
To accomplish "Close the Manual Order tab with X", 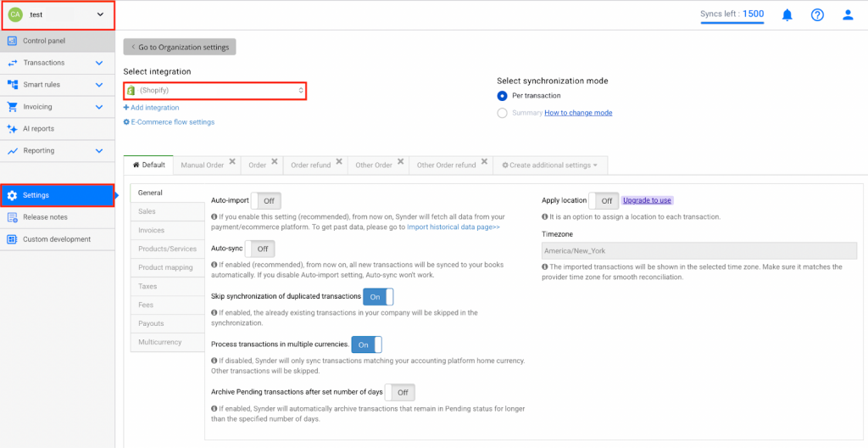I will coord(232,161).
